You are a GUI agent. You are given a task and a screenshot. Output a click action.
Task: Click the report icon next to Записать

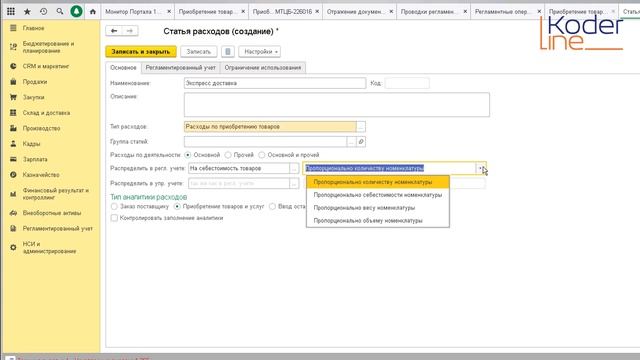[x=228, y=51]
